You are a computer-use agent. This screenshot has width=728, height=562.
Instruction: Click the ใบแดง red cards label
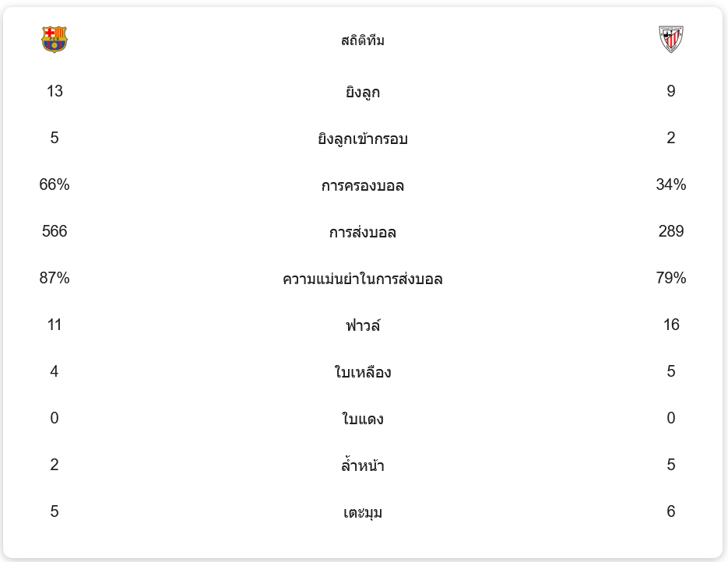tap(363, 420)
